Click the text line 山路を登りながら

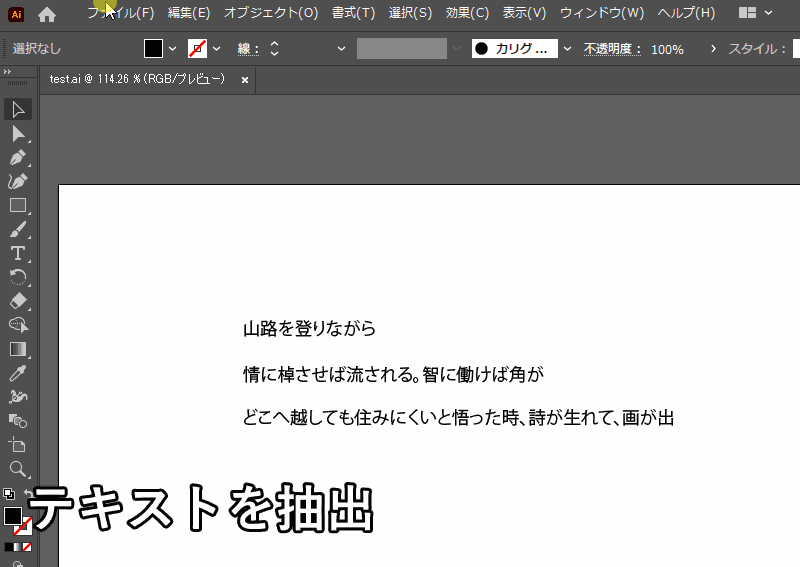(310, 328)
